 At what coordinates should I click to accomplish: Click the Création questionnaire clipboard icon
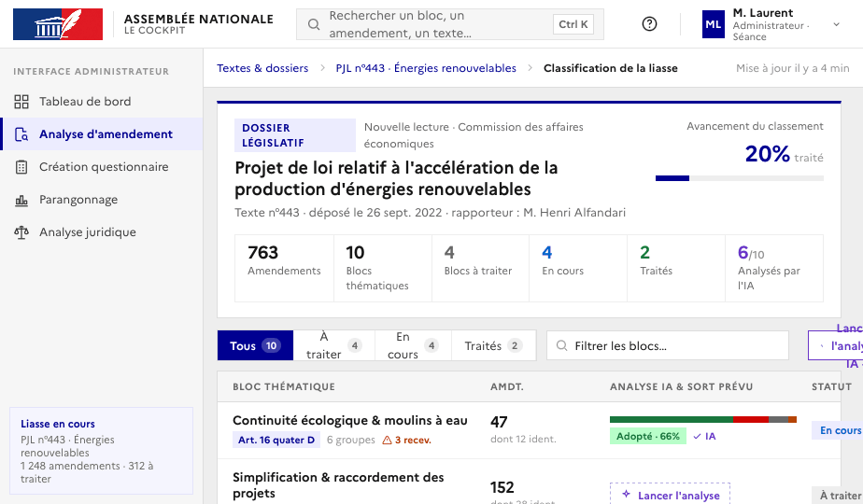click(21, 167)
